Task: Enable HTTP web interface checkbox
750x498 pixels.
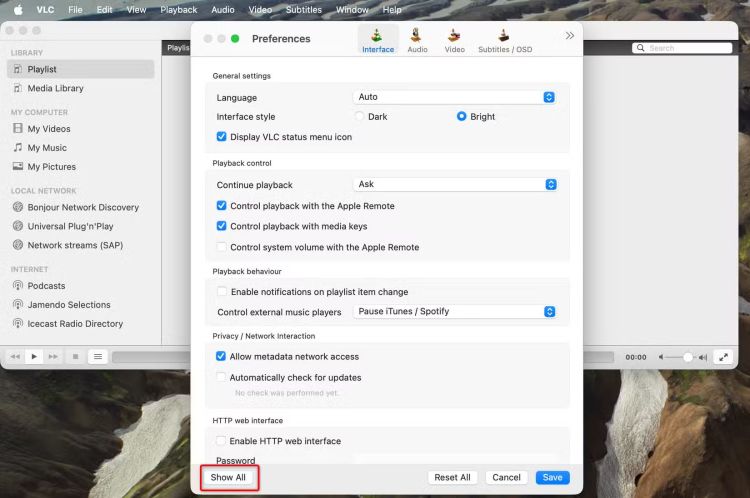Action: point(222,441)
